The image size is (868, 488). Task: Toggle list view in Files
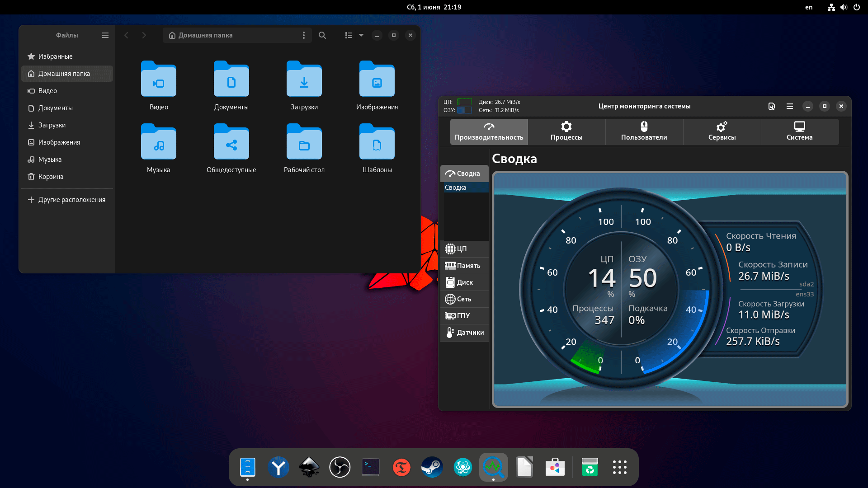pos(348,35)
